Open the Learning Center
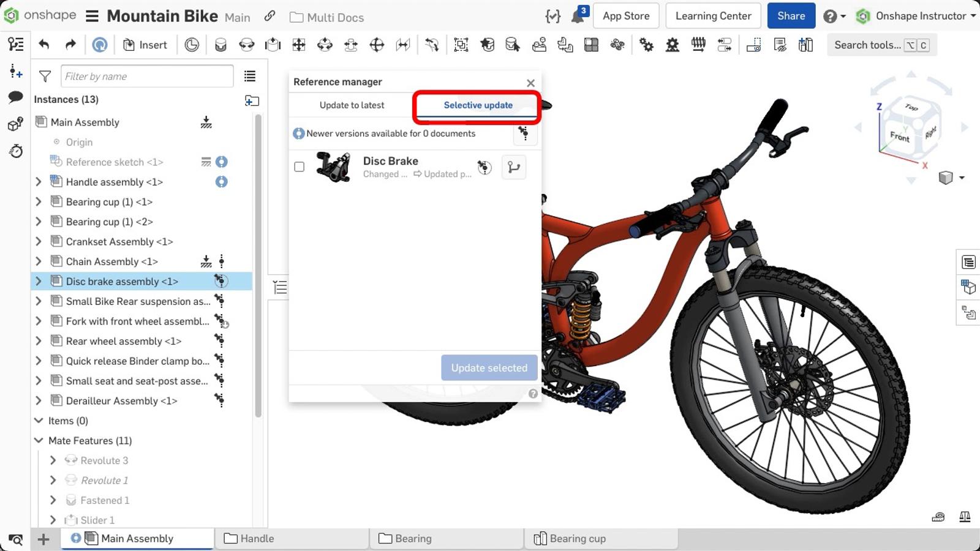This screenshot has height=551, width=980. (712, 15)
